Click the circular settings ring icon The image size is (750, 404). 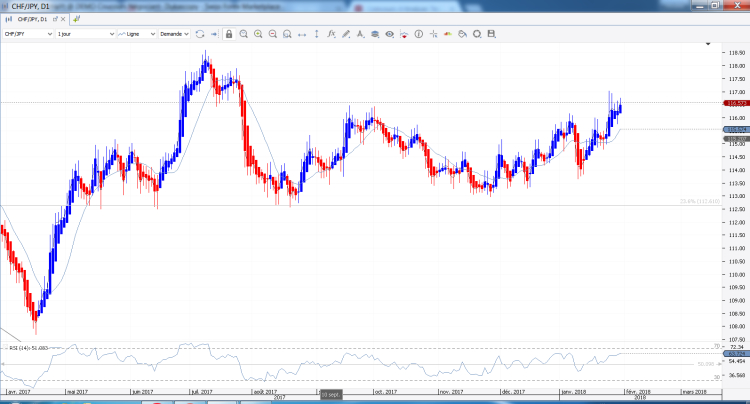click(x=477, y=34)
